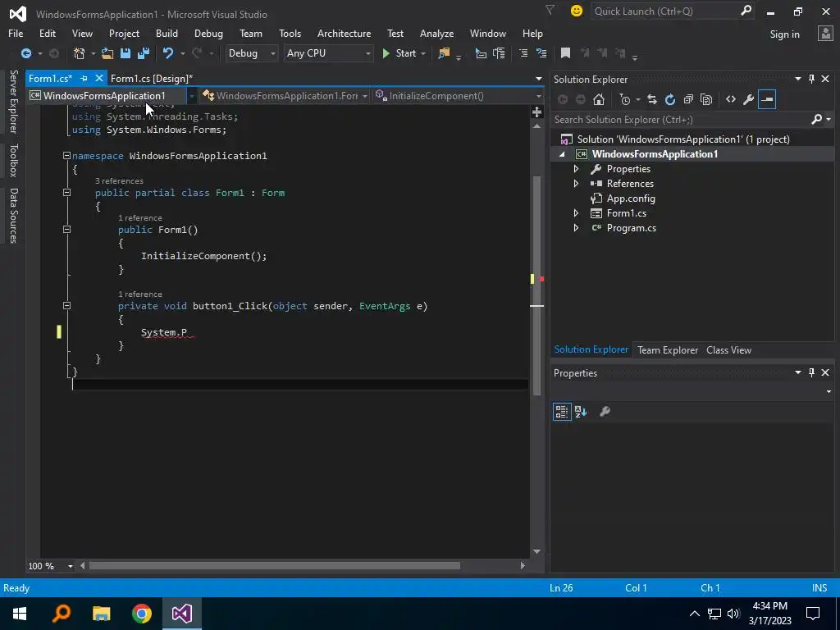The height and width of the screenshot is (630, 840).
Task: Toggle a bookmark on the current line
Action: point(565,53)
